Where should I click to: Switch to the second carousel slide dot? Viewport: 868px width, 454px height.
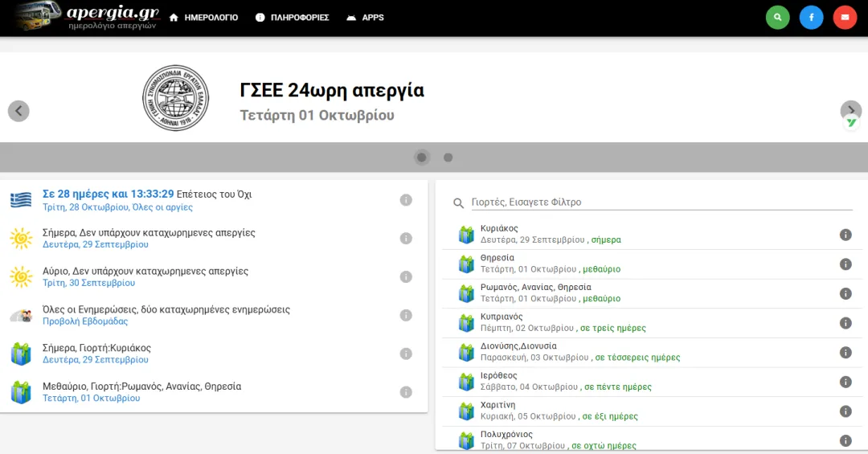tap(448, 157)
